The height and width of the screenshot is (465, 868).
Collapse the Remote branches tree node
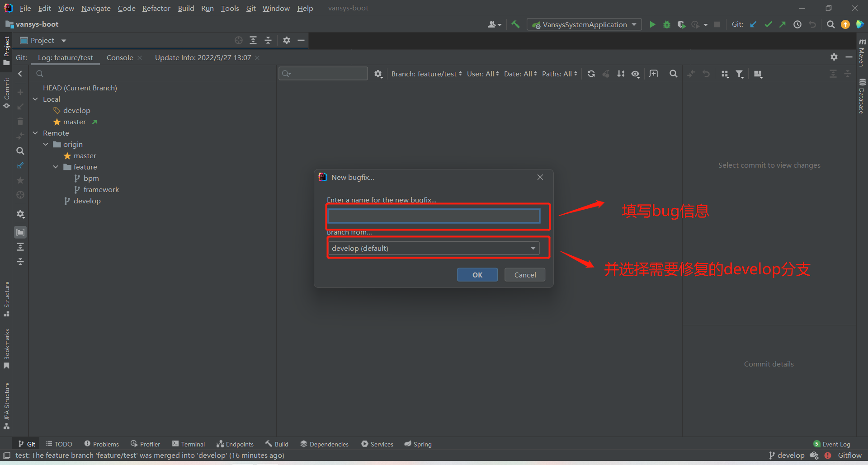[x=35, y=133]
